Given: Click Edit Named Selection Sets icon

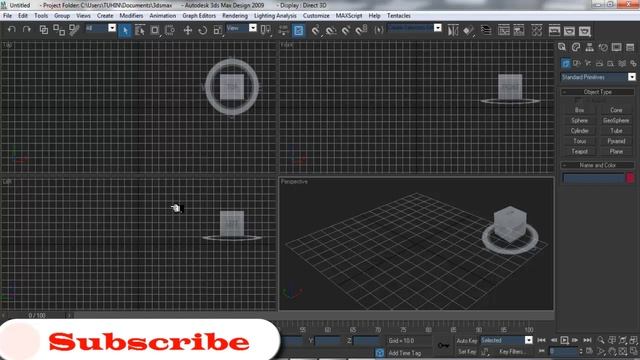Looking at the screenshot, I should click(379, 30).
